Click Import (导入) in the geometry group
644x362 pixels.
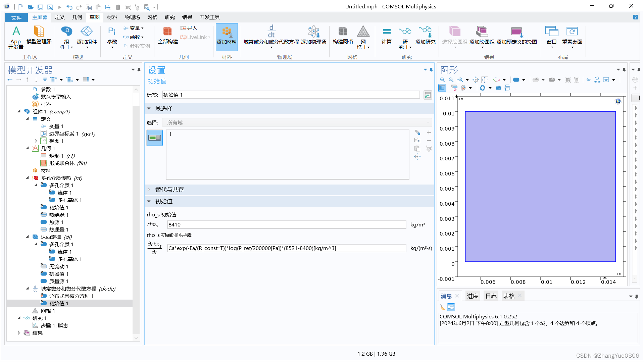pos(189,28)
